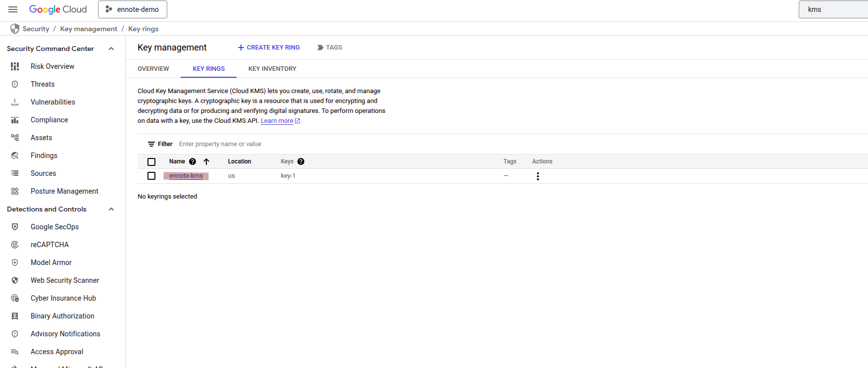Screen dimensions: 868x368
Task: Click the Name column help icon
Action: (193, 161)
